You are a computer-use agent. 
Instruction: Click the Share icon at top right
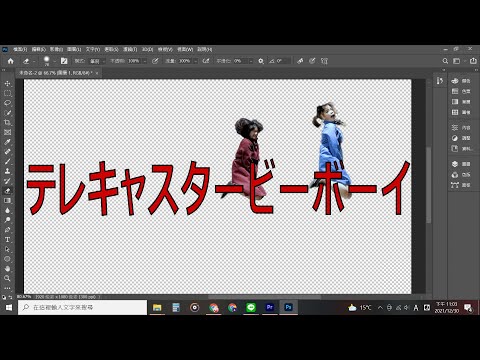pos(473,61)
